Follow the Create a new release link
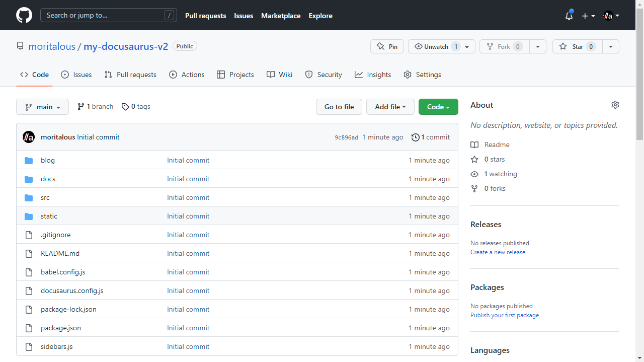Screen dimensions: 644x362 tap(498, 252)
